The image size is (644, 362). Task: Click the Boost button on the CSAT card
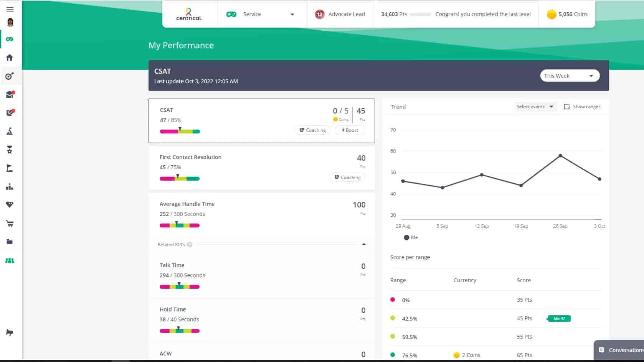point(349,130)
